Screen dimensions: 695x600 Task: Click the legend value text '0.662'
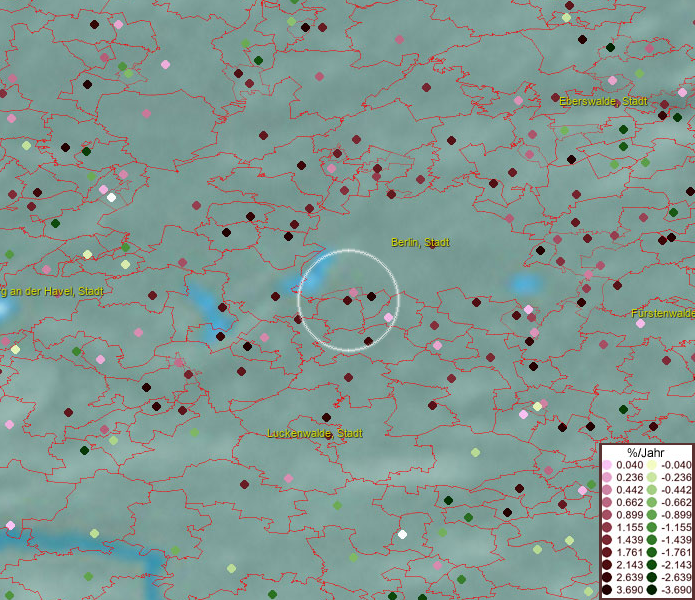click(629, 503)
